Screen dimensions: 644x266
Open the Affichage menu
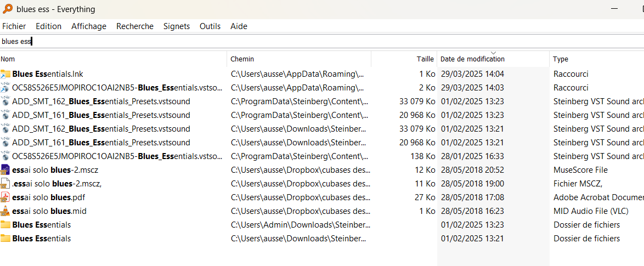tap(89, 26)
